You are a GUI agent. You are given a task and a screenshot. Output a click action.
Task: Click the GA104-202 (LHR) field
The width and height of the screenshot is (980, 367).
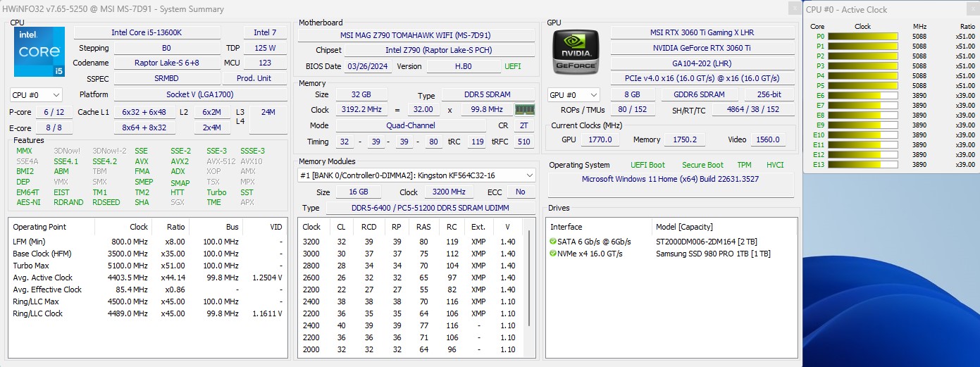pyautogui.click(x=702, y=63)
